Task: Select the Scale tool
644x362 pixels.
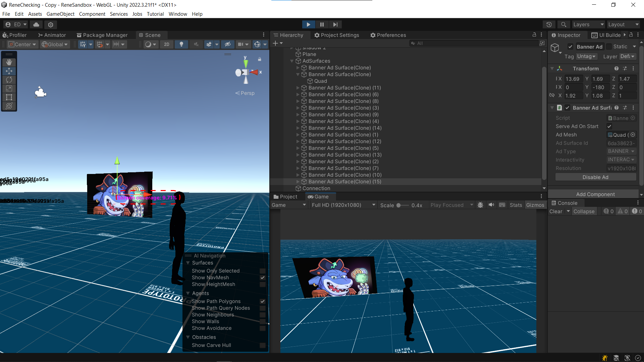Action: pyautogui.click(x=9, y=88)
